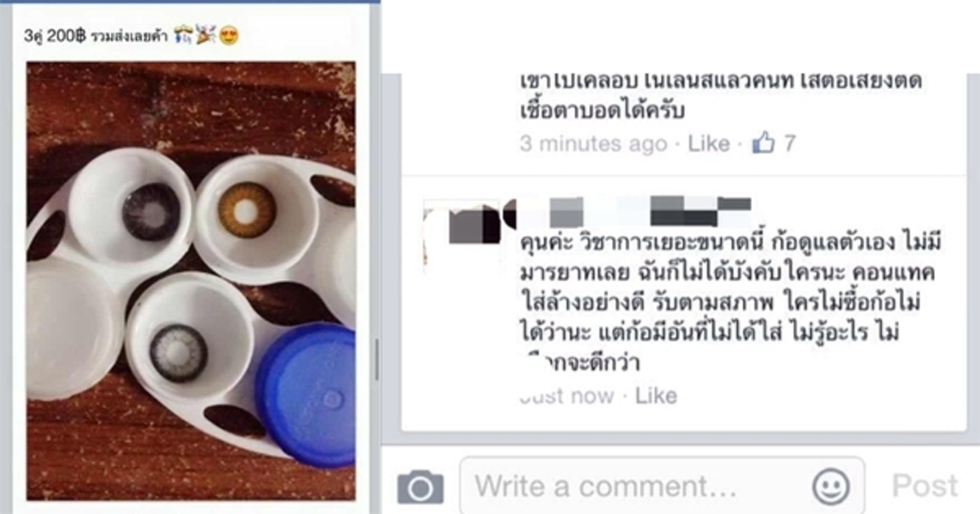Viewport: 980px width, 514px height.
Task: Click the party popper emoji in the caption
Action: (x=207, y=36)
